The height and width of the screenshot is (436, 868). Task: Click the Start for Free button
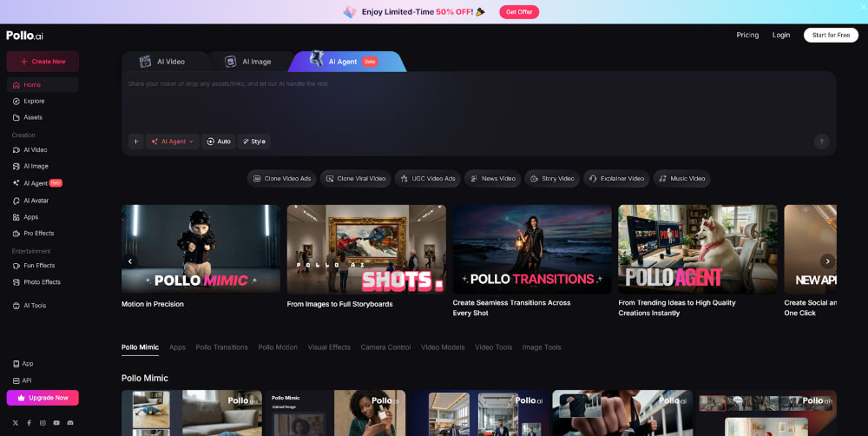831,35
